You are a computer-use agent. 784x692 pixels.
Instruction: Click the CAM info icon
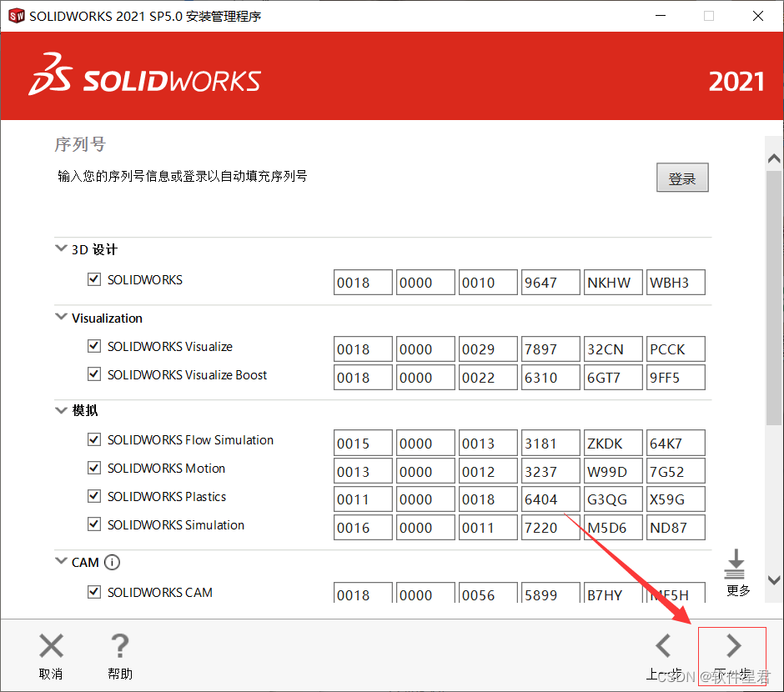pos(112,563)
